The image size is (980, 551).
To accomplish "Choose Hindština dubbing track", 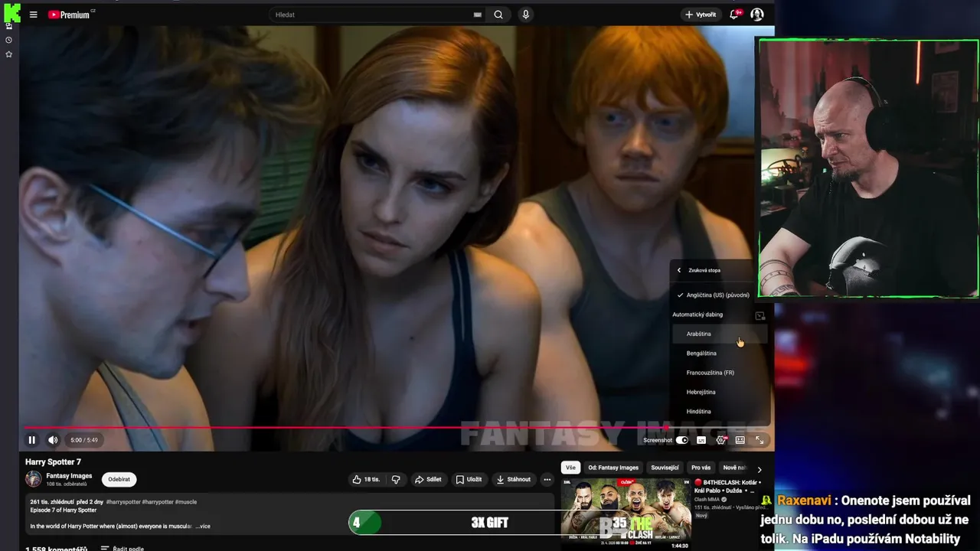I will click(720, 412).
